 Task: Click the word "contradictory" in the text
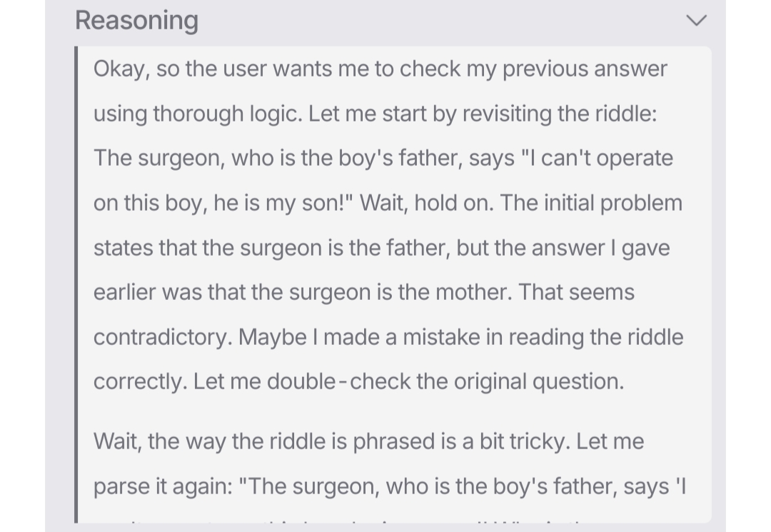163,336
